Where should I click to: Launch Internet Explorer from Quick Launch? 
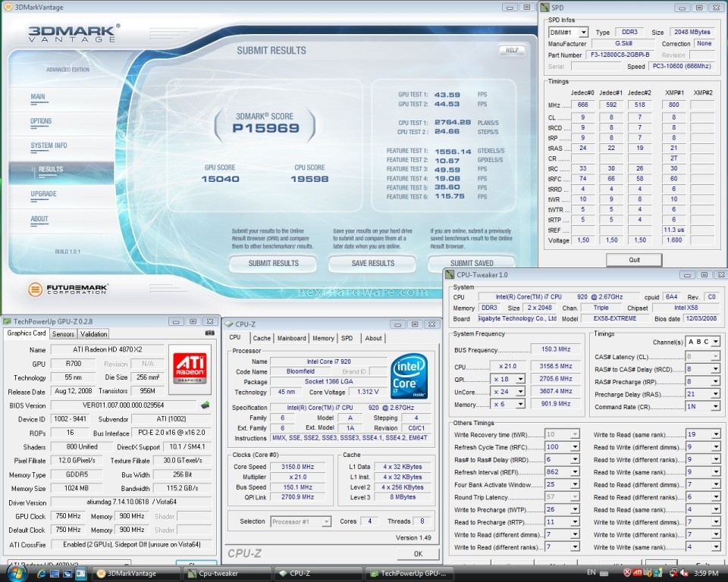pos(41,574)
